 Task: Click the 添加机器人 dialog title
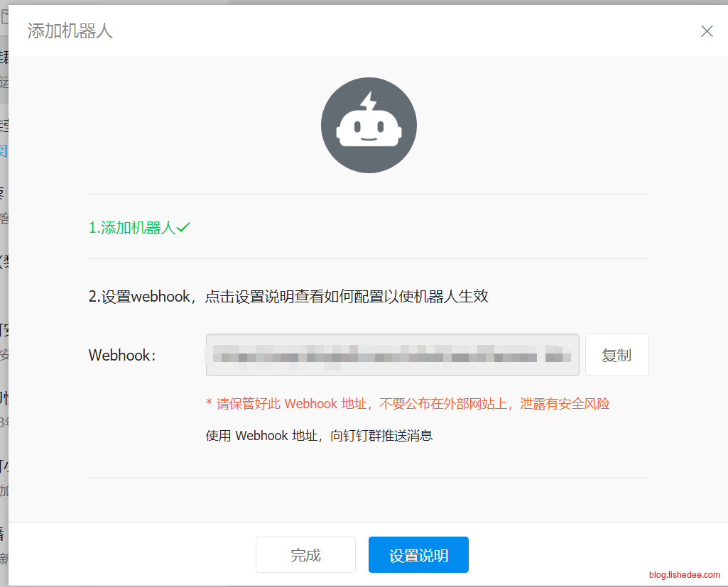click(x=70, y=31)
